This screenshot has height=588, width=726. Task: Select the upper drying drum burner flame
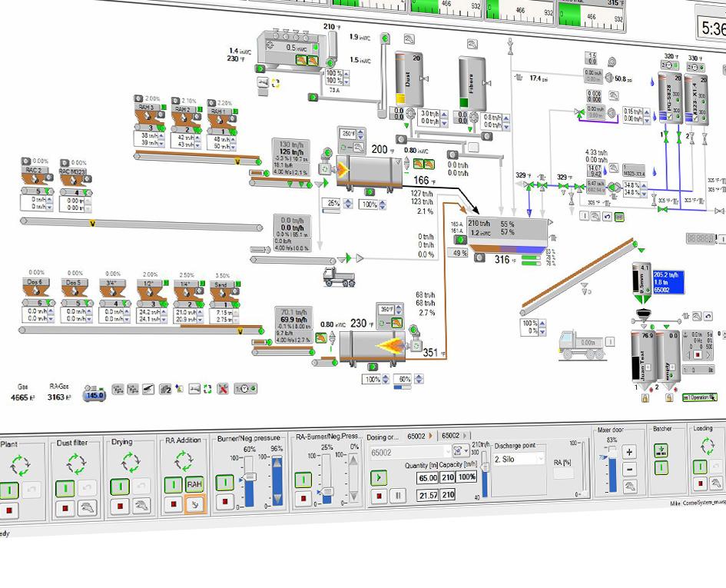(x=342, y=170)
